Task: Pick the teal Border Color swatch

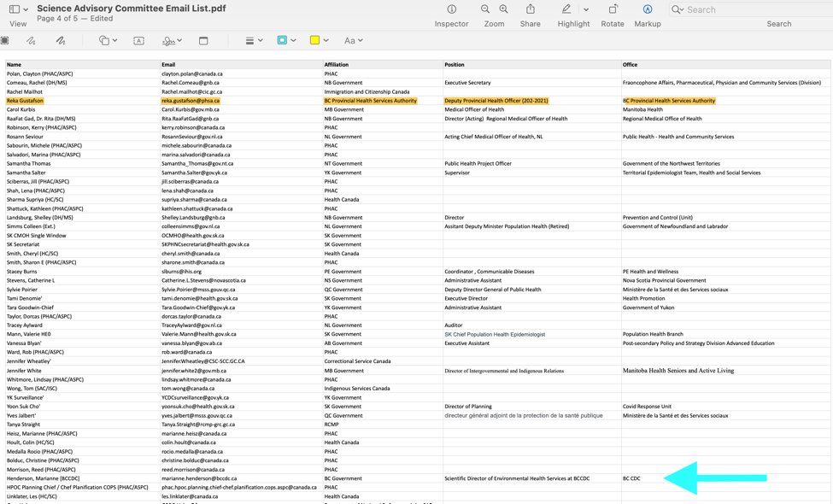Action: [x=282, y=40]
